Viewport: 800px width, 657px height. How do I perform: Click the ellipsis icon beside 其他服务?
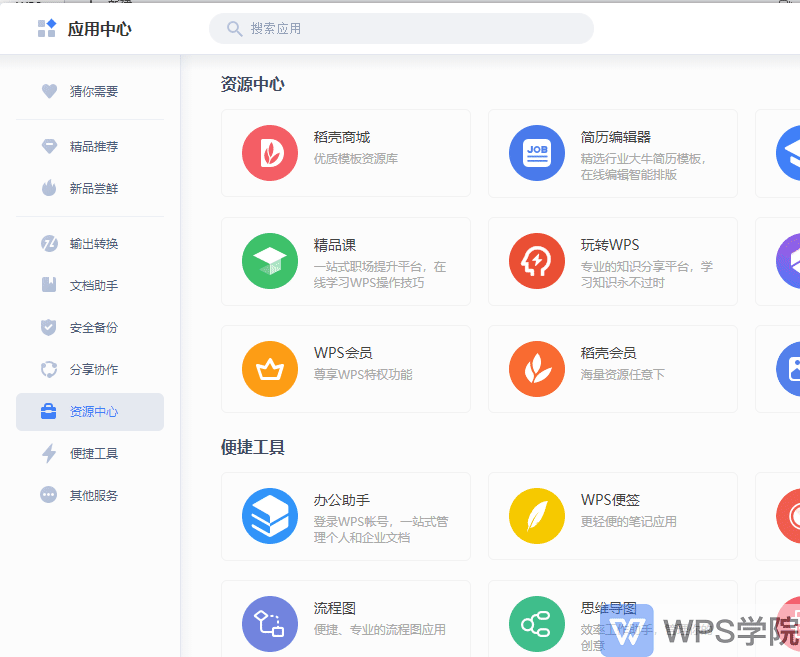[x=48, y=495]
